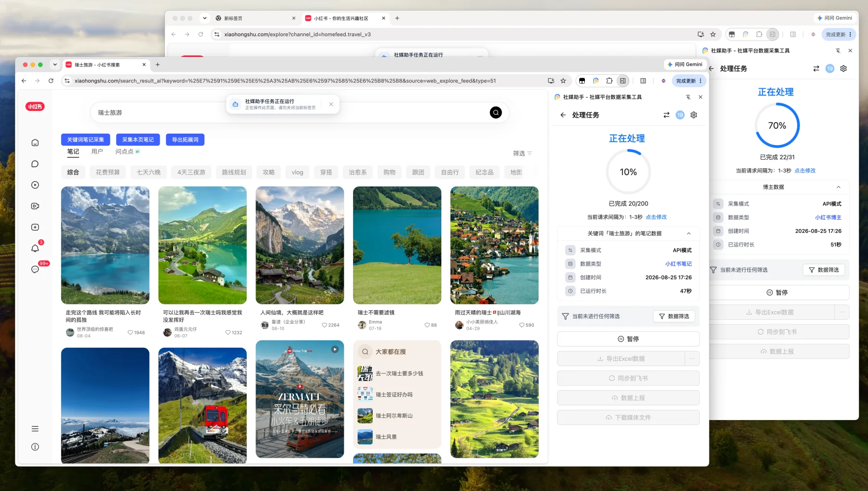Image resolution: width=868 pixels, height=491 pixels.
Task: Toggle side panel button in back window toolbar
Action: pos(773,34)
